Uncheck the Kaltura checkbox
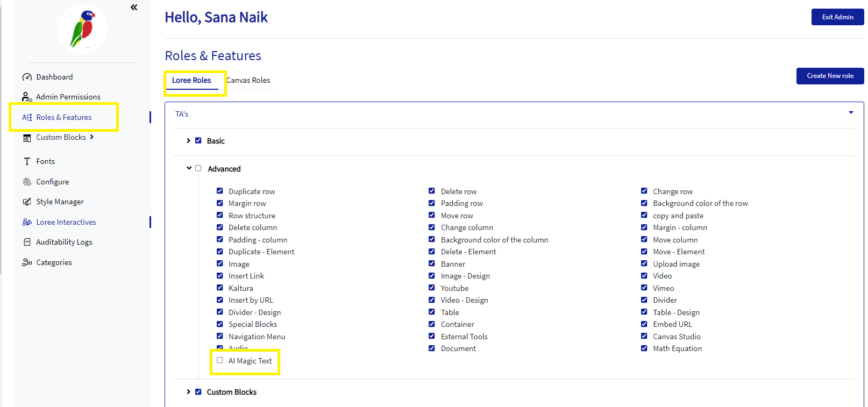The height and width of the screenshot is (407, 868). (x=220, y=288)
